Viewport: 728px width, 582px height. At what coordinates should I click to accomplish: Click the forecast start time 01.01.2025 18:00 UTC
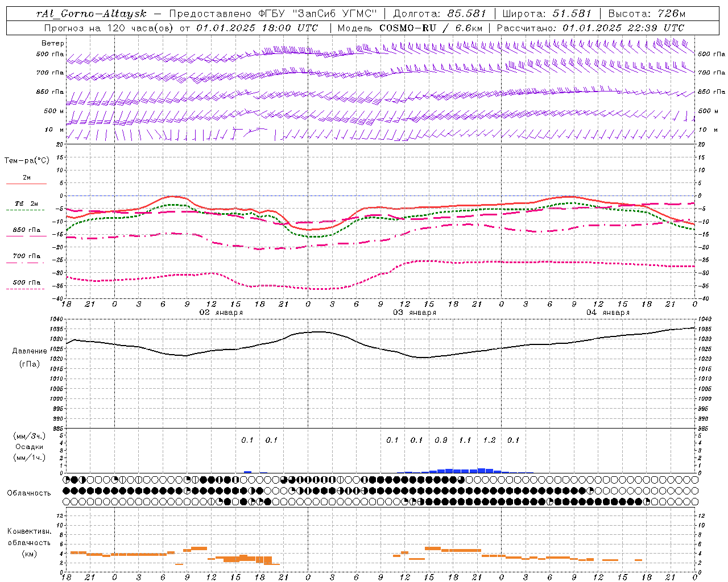click(257, 28)
